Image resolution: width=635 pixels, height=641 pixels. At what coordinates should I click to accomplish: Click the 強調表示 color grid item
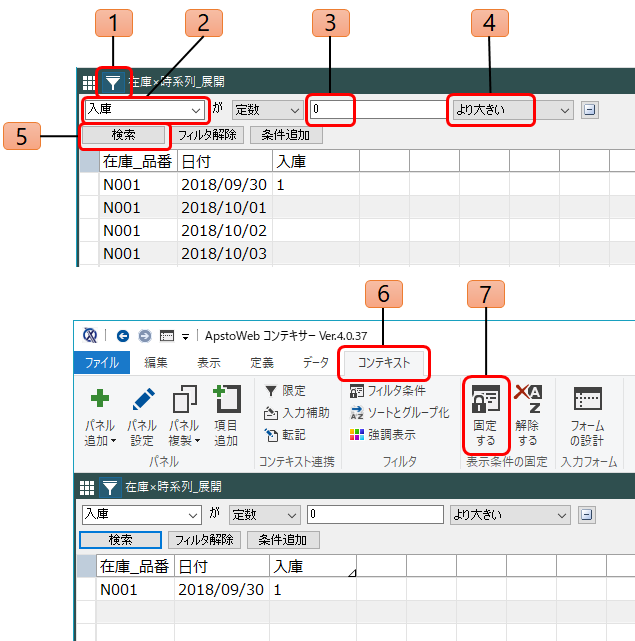click(x=383, y=435)
